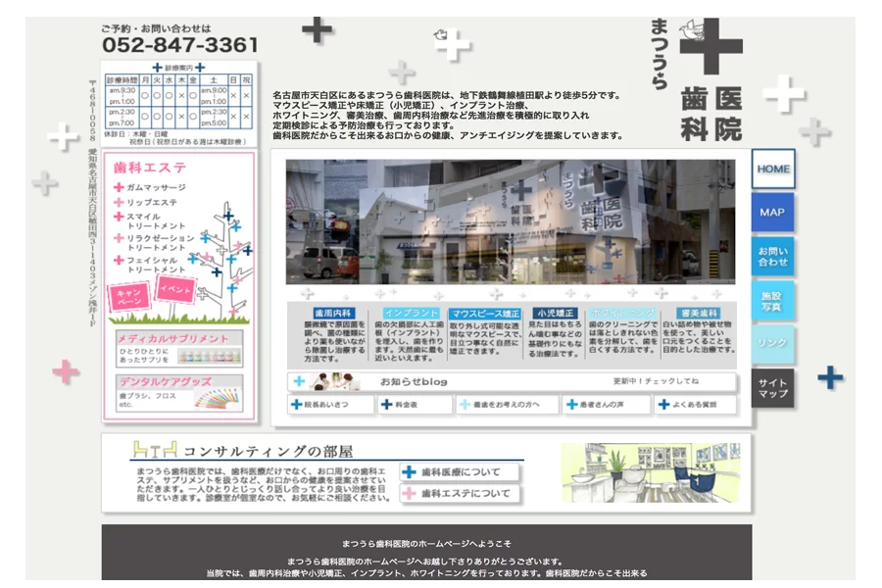Open the デンタルケアグッズ banner
The image size is (882, 588).
point(179,393)
